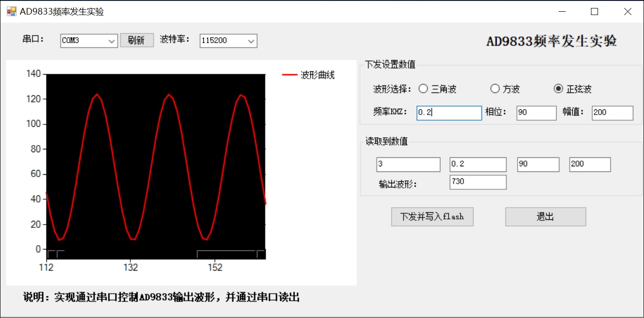644x318 pixels.
Task: Click the 说明 description text at bottom
Action: pos(161,297)
